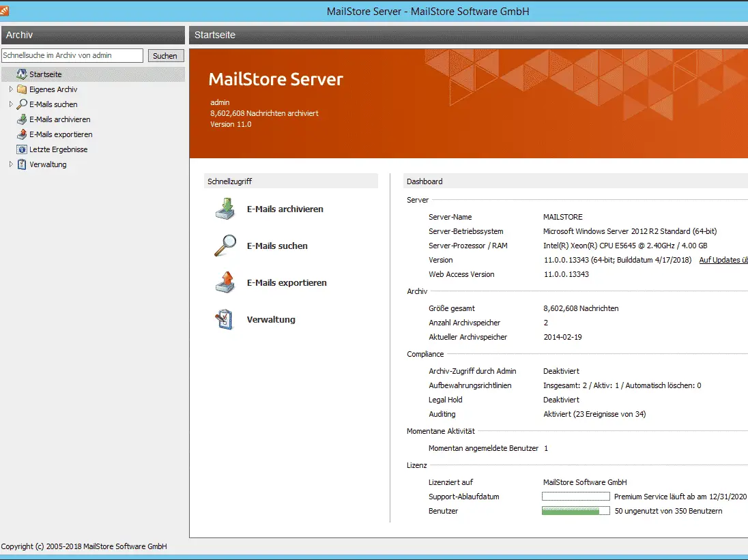Select Startseite in the sidebar tree
Viewport: 748px width, 560px height.
(45, 74)
